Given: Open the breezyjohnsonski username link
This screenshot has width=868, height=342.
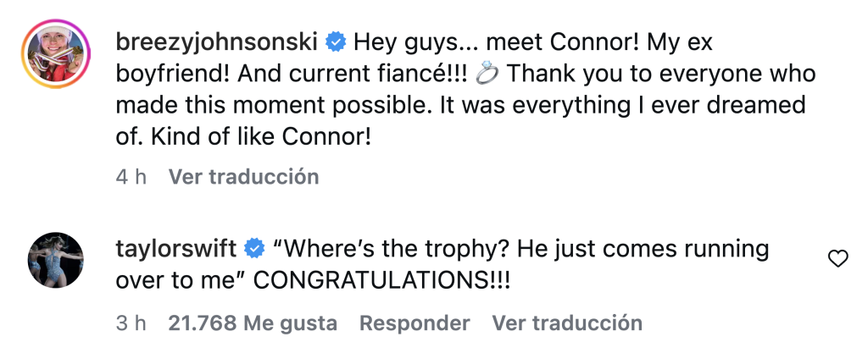Looking at the screenshot, I should click(216, 40).
